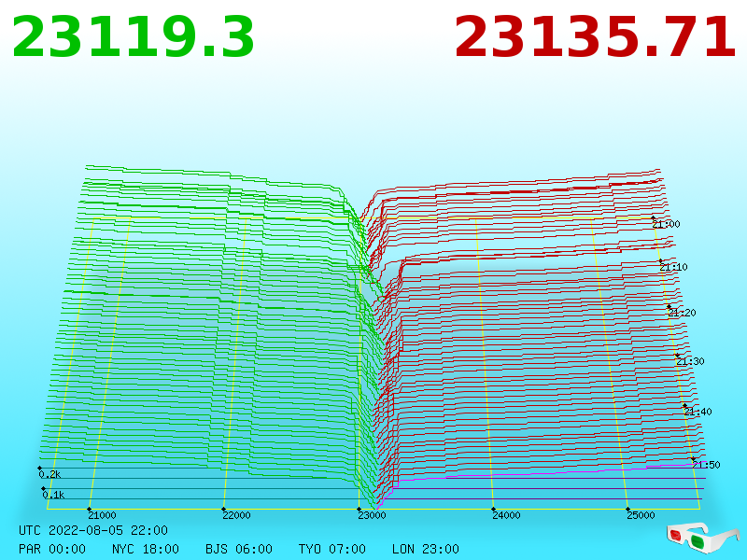Image resolution: width=747 pixels, height=560 pixels.
Task: Click the 23000 price axis label
Action: 372,515
